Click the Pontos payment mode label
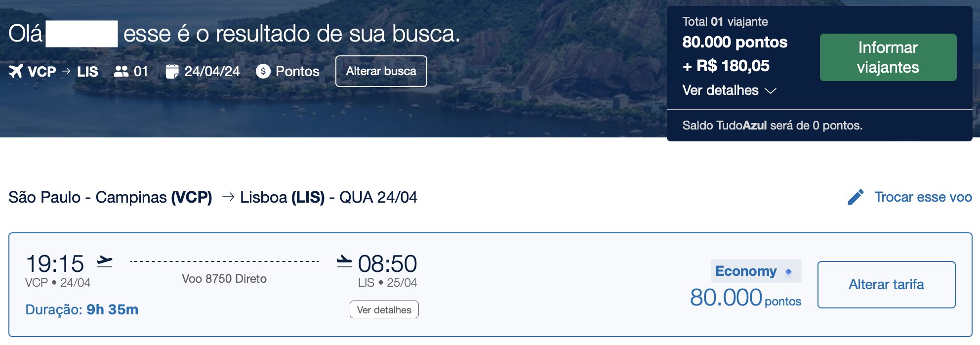 [297, 71]
